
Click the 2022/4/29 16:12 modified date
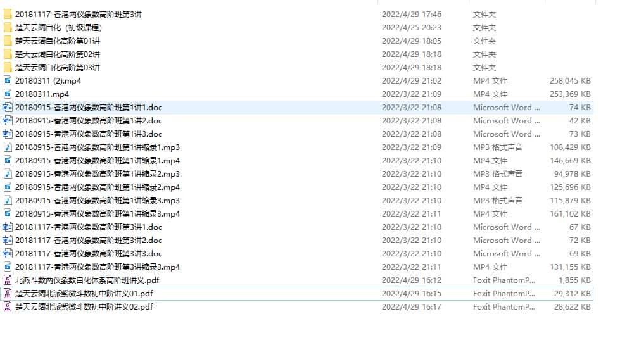pyautogui.click(x=411, y=280)
